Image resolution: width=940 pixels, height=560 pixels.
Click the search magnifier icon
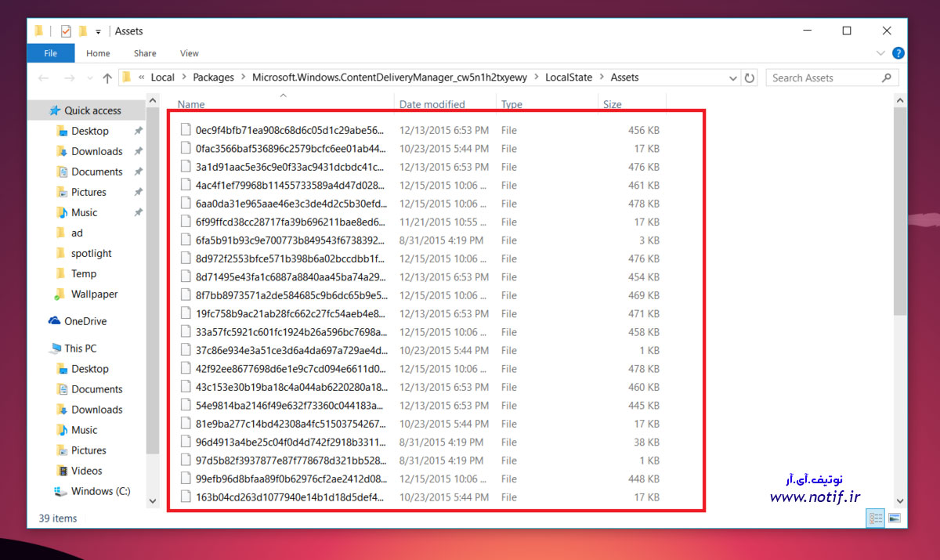(887, 78)
